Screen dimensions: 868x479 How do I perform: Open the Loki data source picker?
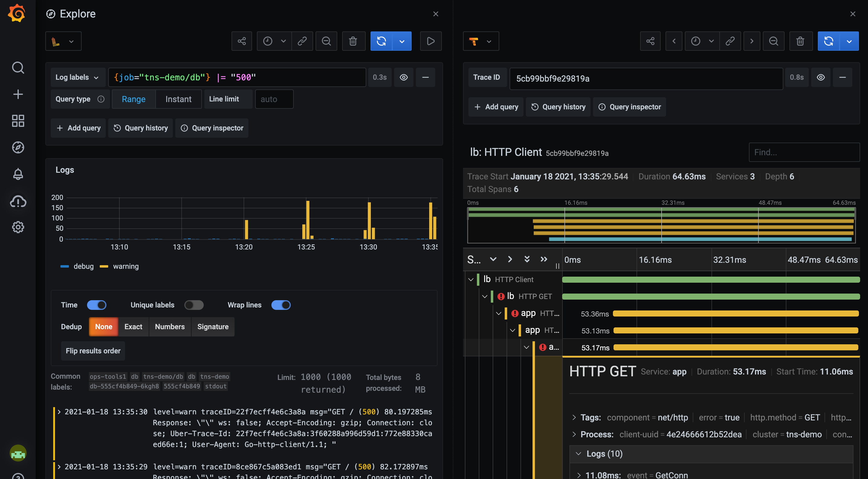pos(63,41)
